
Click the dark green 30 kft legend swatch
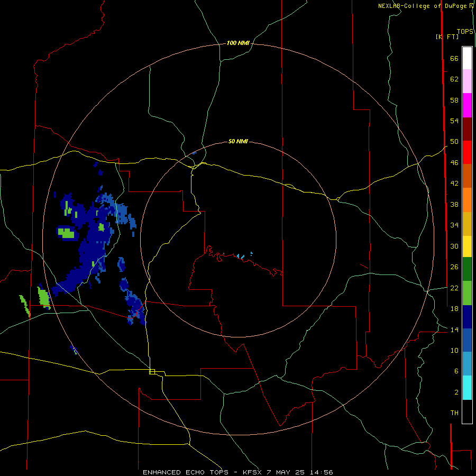[467, 269]
